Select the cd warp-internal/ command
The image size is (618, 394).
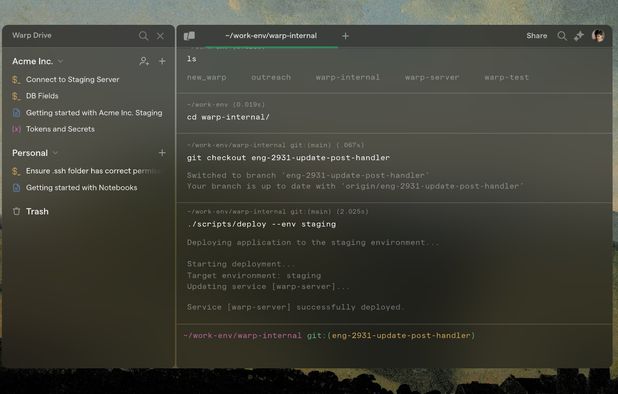coord(228,117)
